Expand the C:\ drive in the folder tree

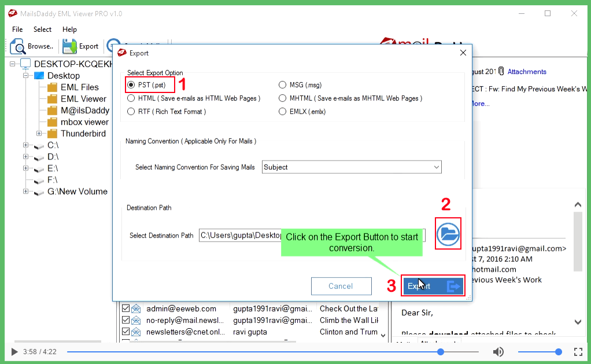point(25,145)
